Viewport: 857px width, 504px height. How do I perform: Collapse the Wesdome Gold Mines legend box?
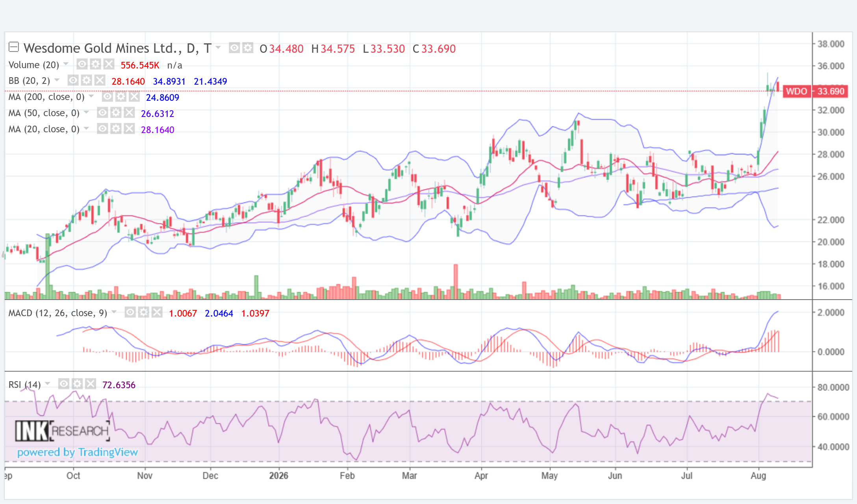14,47
